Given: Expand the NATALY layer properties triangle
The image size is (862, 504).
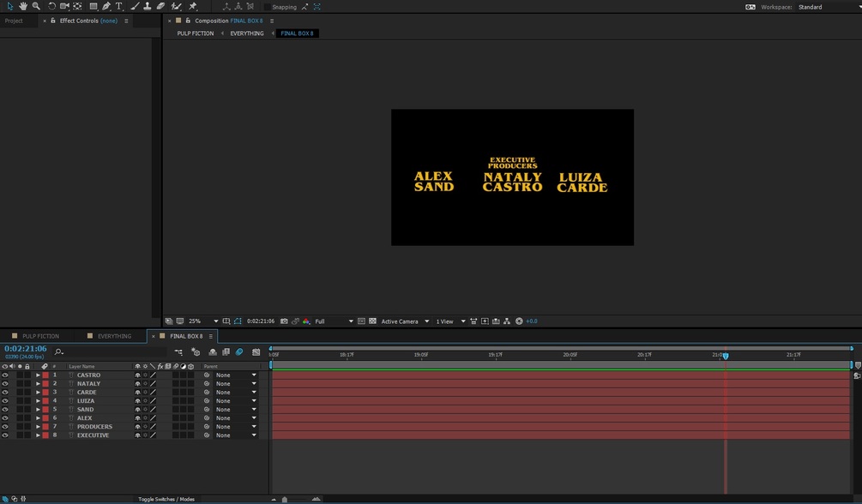Looking at the screenshot, I should (x=38, y=384).
